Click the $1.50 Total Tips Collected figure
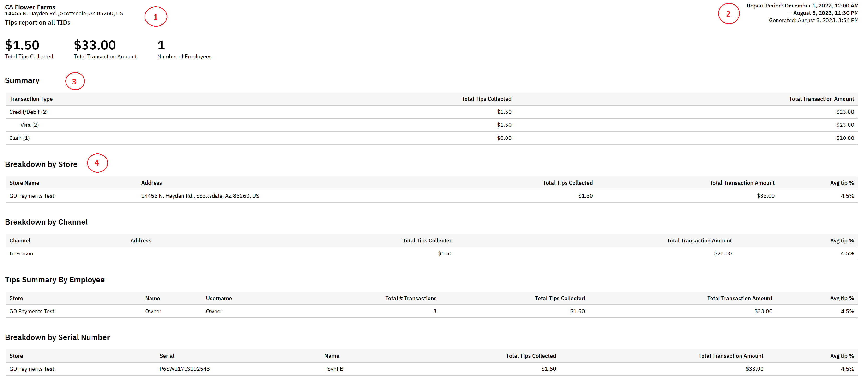This screenshot has width=868, height=379. 22,45
